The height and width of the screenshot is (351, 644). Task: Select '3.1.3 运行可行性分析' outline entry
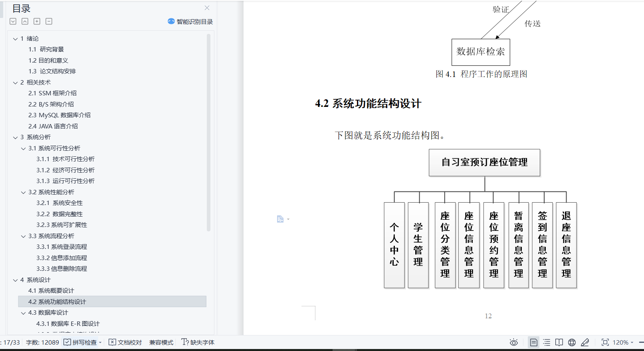point(65,181)
